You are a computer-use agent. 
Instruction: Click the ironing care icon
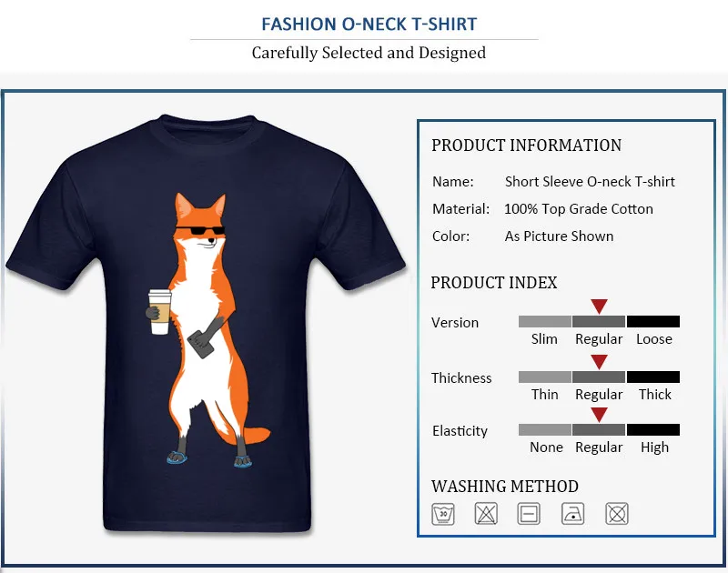[x=573, y=514]
